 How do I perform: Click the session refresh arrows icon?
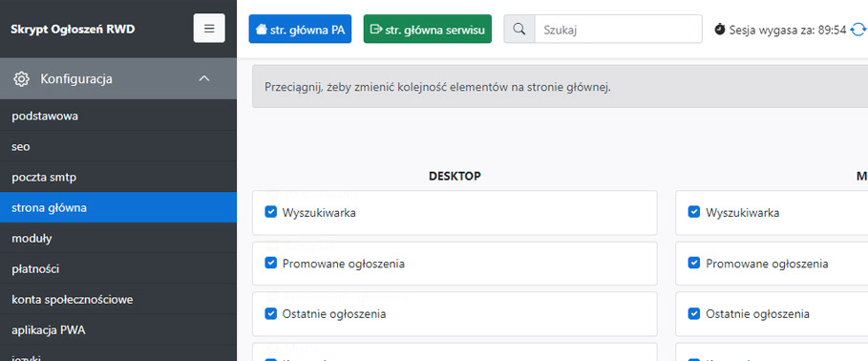pos(858,30)
